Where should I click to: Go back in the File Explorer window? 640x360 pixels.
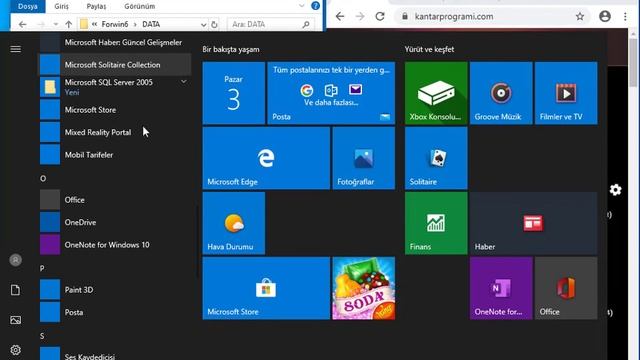[22, 24]
